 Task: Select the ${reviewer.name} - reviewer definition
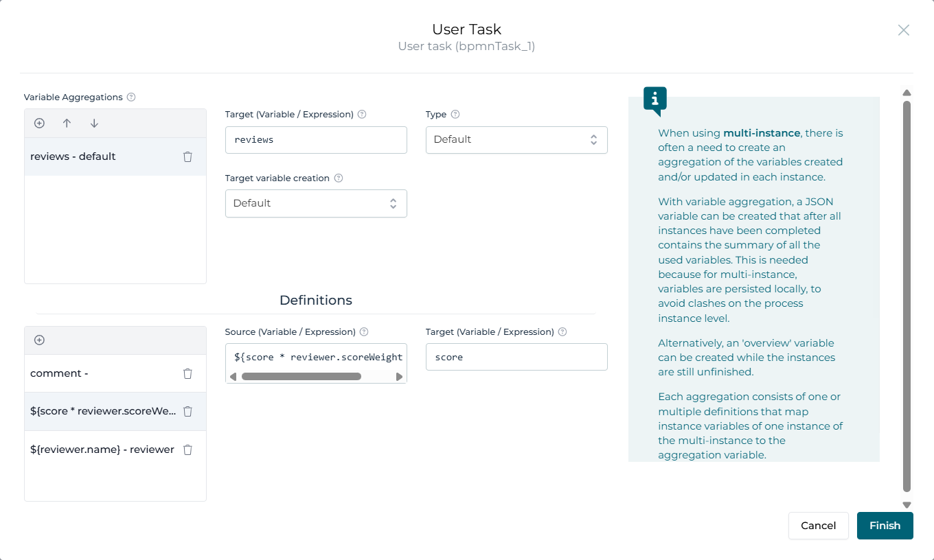pyautogui.click(x=102, y=450)
